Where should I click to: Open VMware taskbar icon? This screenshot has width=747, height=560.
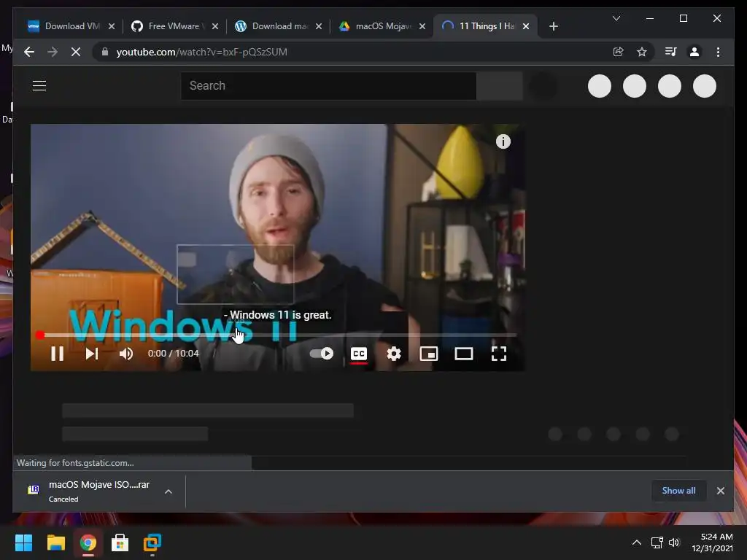click(152, 542)
